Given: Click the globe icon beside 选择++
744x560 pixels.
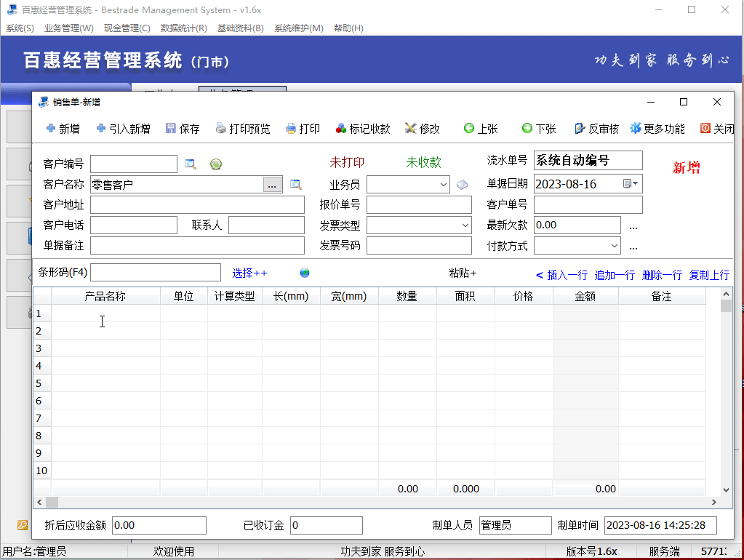Looking at the screenshot, I should pos(305,273).
